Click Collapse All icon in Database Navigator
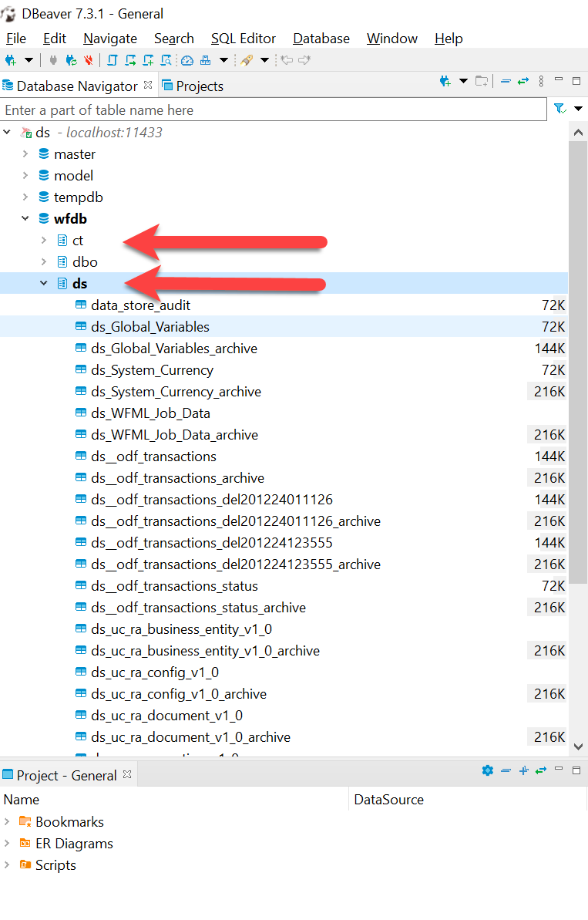588x920 pixels. [x=506, y=81]
